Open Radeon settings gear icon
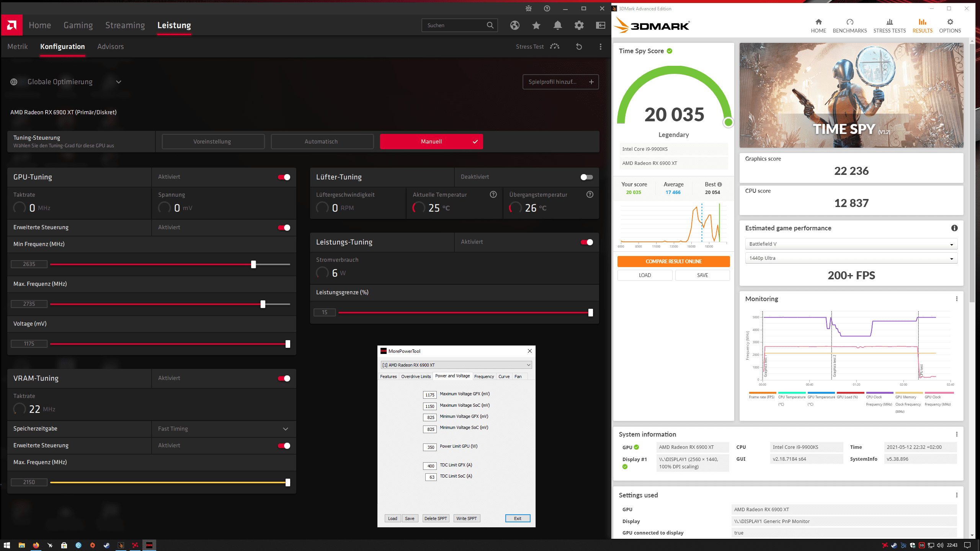 click(579, 25)
